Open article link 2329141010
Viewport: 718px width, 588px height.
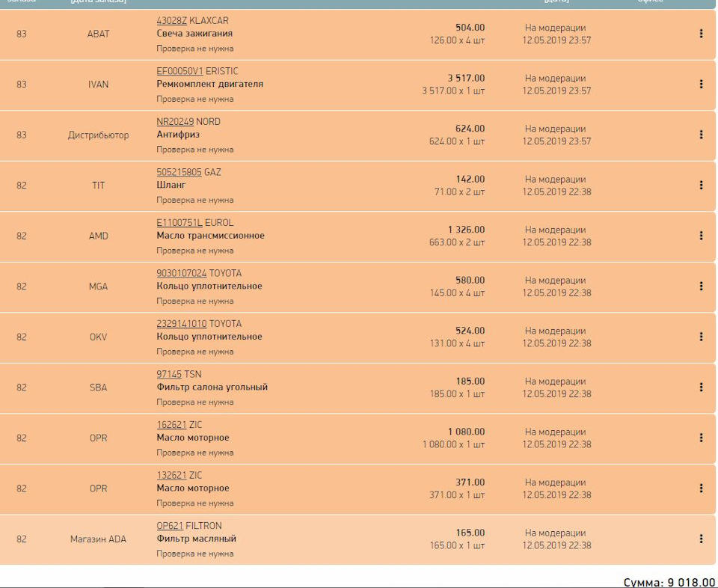[x=182, y=324]
